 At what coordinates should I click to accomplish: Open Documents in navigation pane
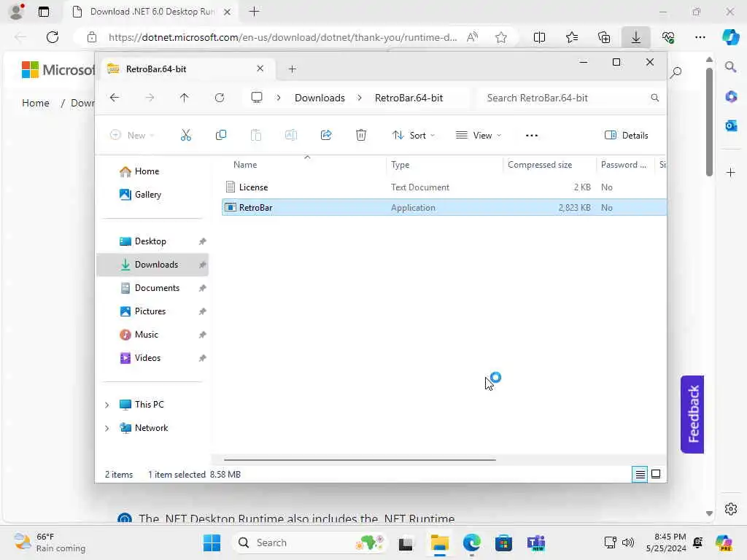point(157,287)
